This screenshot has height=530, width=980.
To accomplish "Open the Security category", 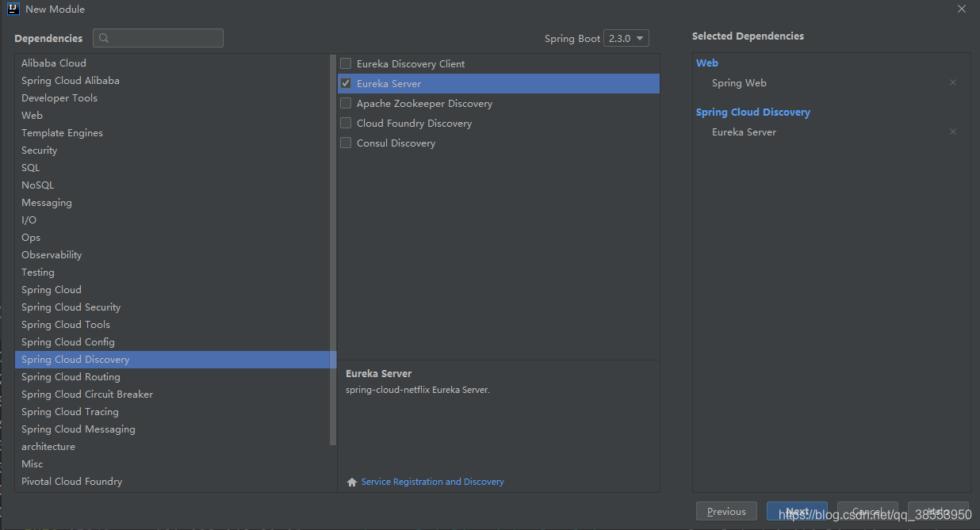I will (172, 151).
